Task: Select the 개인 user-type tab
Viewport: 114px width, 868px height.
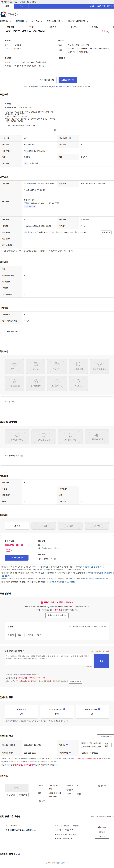Action: click(7, 6)
